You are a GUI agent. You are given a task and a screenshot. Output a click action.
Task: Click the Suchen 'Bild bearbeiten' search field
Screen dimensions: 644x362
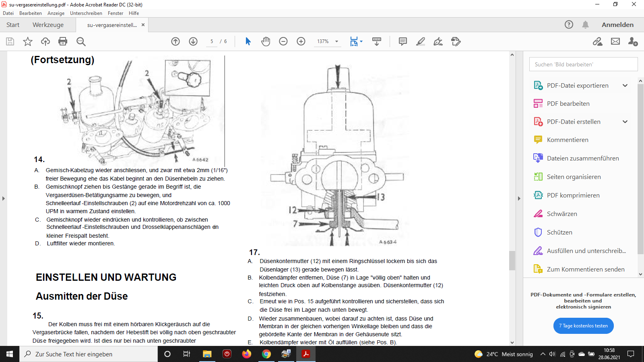tap(583, 64)
